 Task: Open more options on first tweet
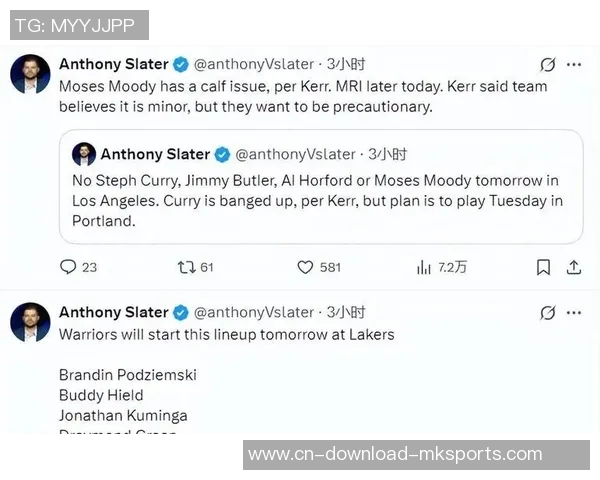point(574,65)
